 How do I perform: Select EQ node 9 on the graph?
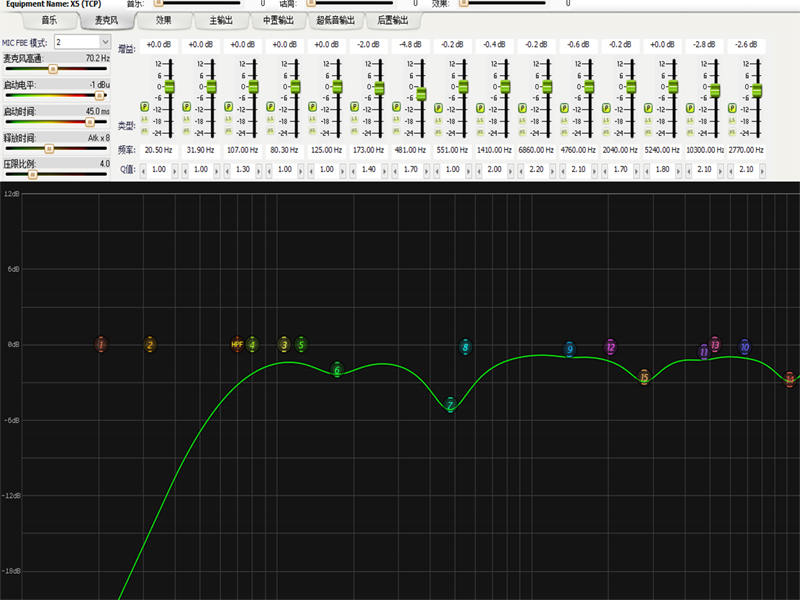coord(569,349)
